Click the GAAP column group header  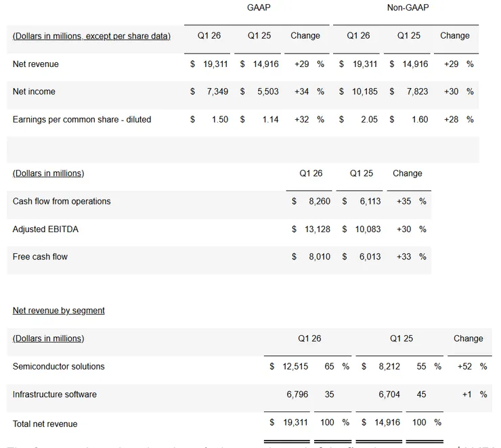click(x=259, y=8)
